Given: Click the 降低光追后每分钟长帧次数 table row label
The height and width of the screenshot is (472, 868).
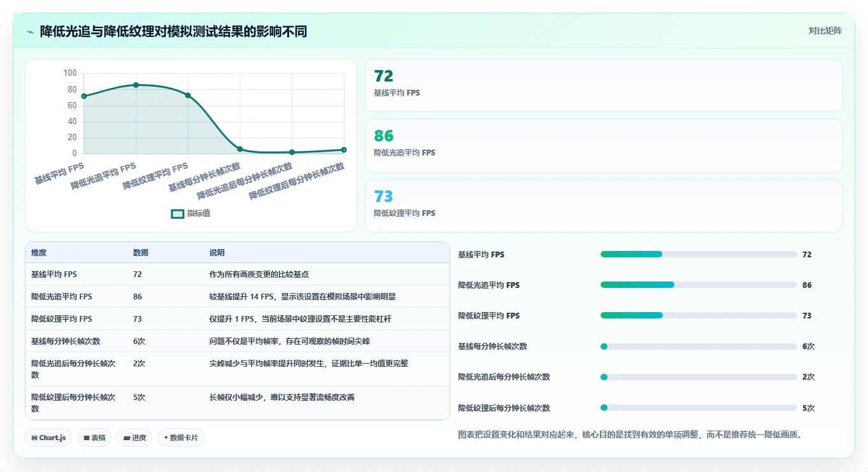Looking at the screenshot, I should 73,369.
